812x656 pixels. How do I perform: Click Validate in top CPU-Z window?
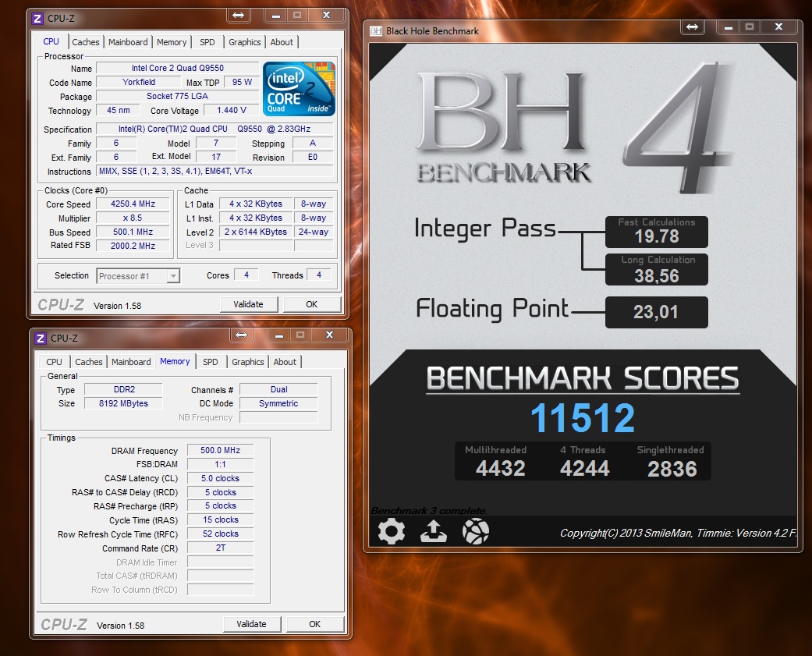[249, 304]
